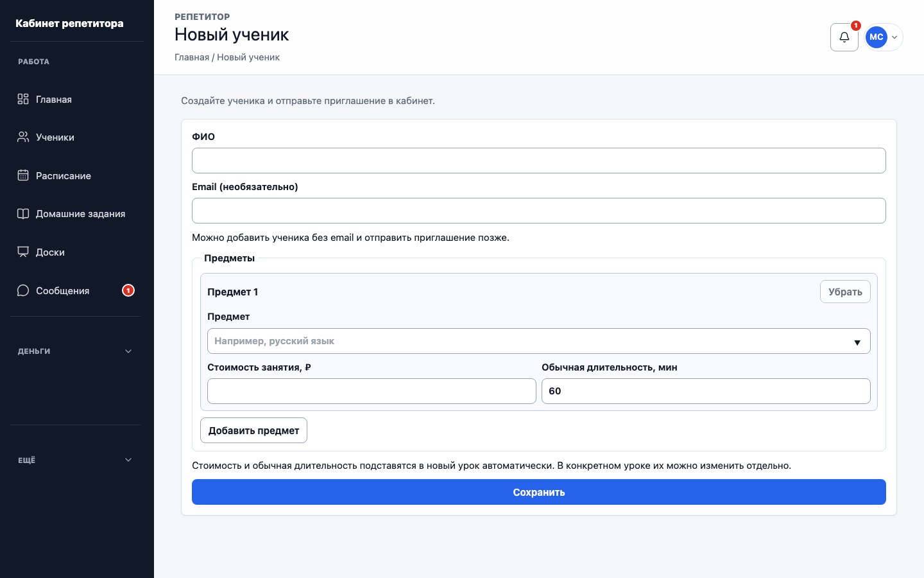Screen dimensions: 924x578
Task: Go to Ученики in the sidebar
Action: pos(76,137)
